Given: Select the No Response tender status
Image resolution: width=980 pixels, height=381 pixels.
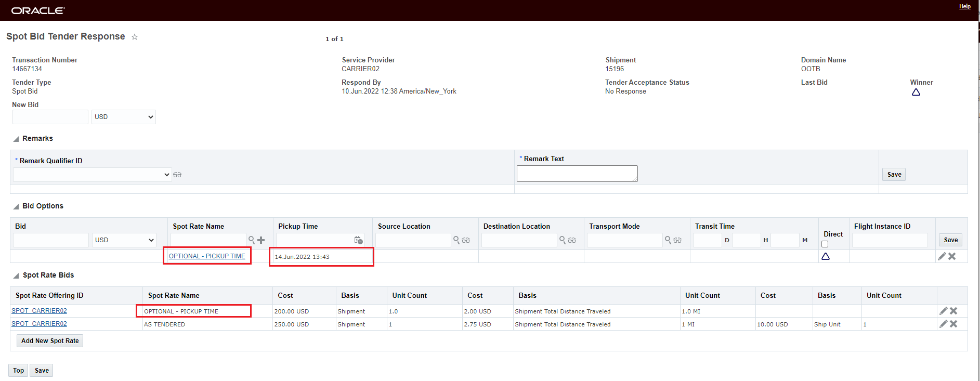Looking at the screenshot, I should pyautogui.click(x=625, y=91).
